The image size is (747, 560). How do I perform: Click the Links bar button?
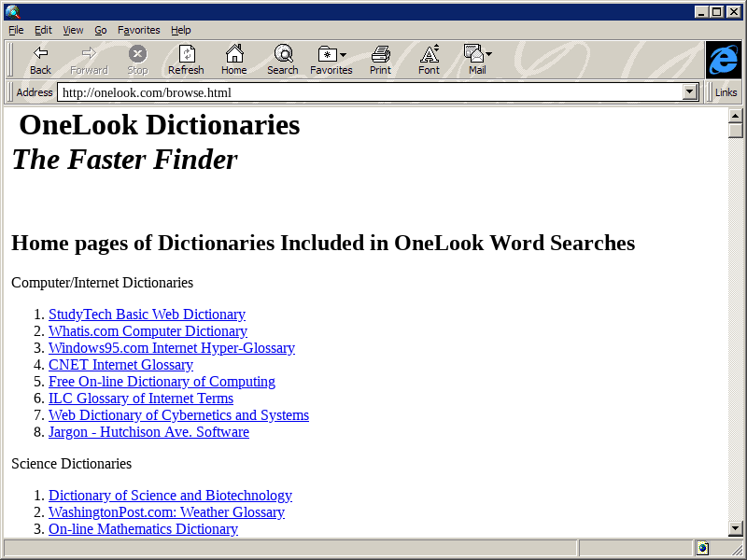726,92
